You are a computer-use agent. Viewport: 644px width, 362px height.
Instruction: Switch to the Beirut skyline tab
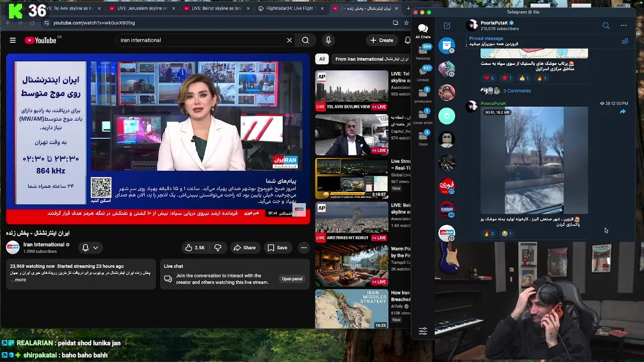point(213,9)
